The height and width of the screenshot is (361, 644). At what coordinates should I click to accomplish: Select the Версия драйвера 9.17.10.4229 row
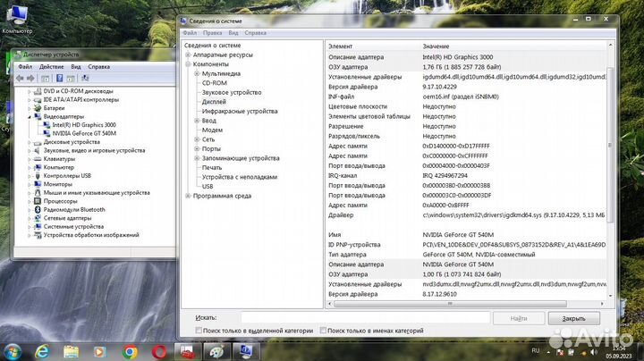pyautogui.click(x=466, y=87)
